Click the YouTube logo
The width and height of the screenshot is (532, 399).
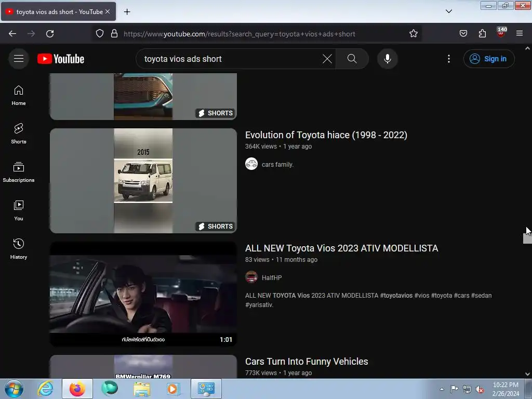61,59
